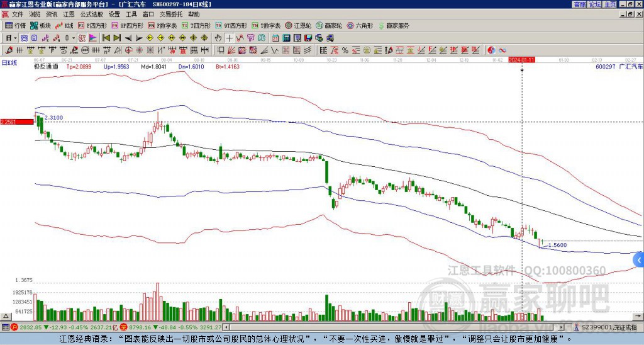Viewport: 644px width, 345px height.
Task: Open the 日 period dropdown
Action: (11, 38)
